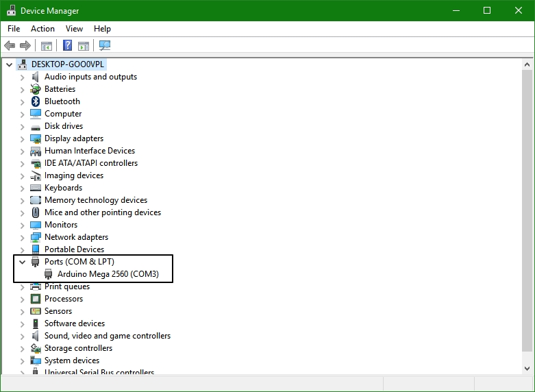
Task: Click the Help toolbar icon with question mark
Action: point(67,46)
